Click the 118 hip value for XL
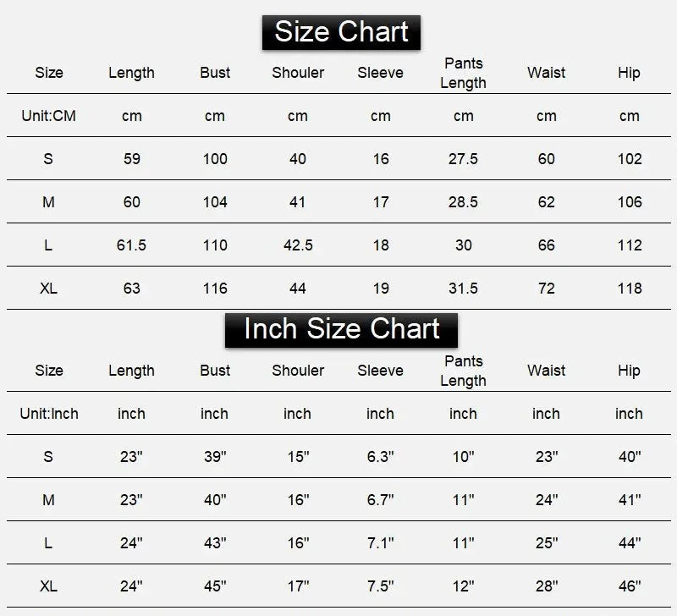 pyautogui.click(x=630, y=289)
